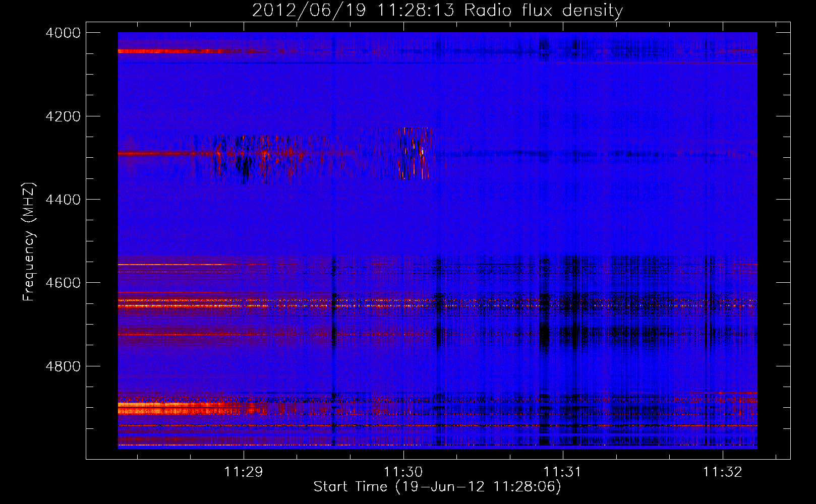Click the '11:31' time axis label
Screen dimensions: 816x504
click(x=563, y=472)
